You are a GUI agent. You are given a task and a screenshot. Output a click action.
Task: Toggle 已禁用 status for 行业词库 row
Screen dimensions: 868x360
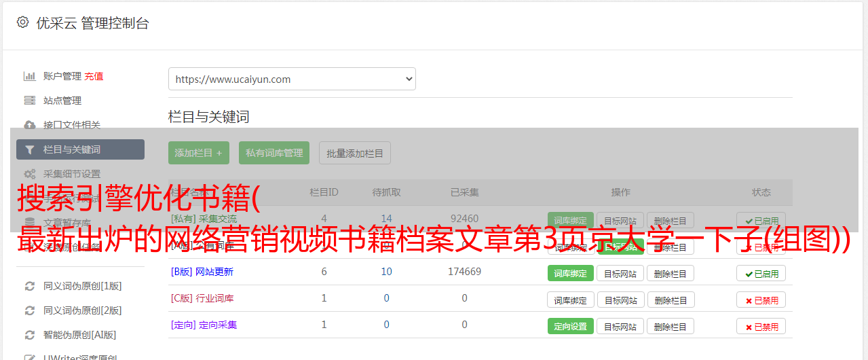(x=761, y=300)
